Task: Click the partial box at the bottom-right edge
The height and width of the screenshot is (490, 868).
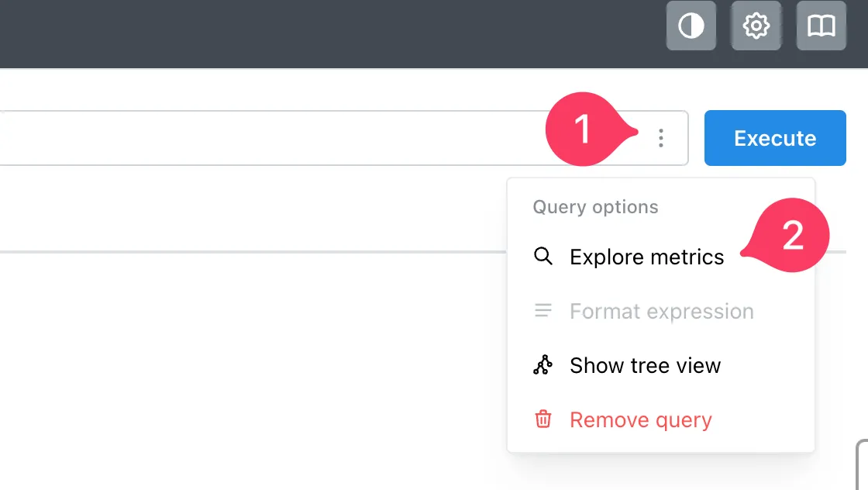Action: 862,464
